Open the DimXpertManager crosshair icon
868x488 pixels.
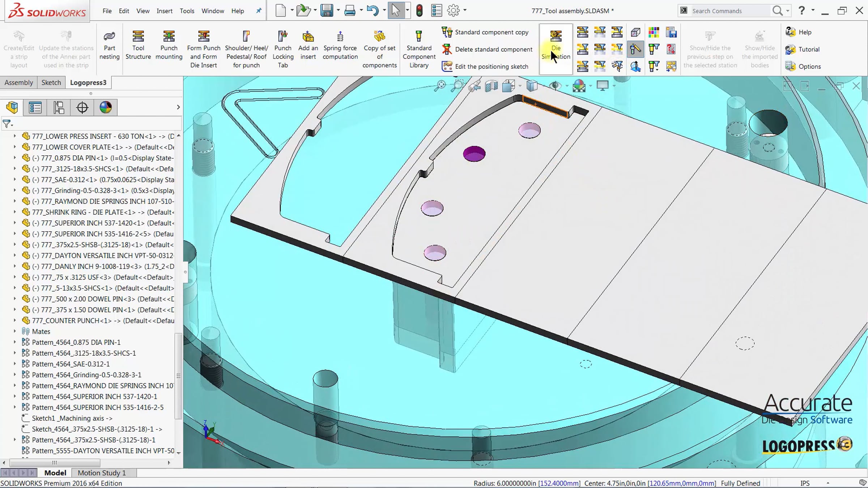click(82, 107)
